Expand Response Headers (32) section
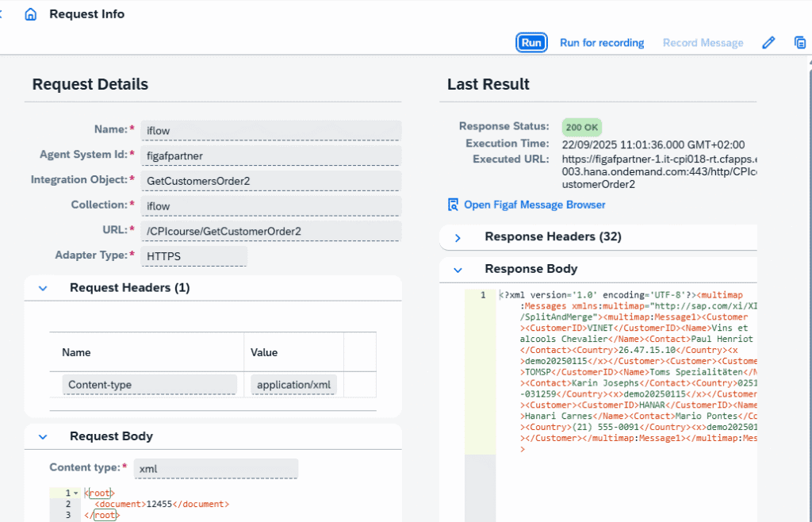The width and height of the screenshot is (812, 522). (458, 238)
